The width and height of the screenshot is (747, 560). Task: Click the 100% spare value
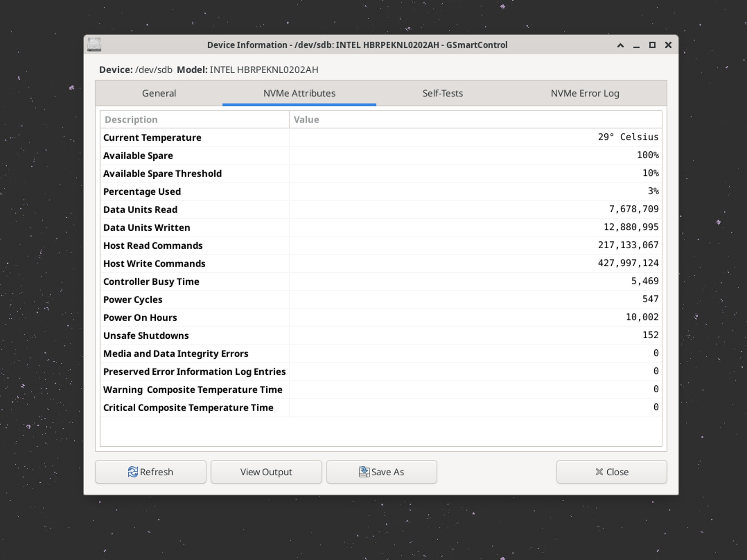648,155
